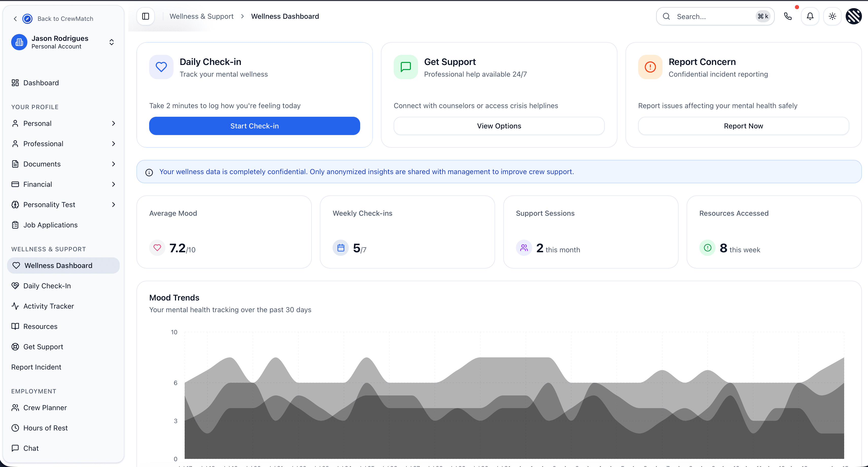This screenshot has width=868, height=467.
Task: Click the orange alert icon on Report Concern
Action: tap(650, 67)
